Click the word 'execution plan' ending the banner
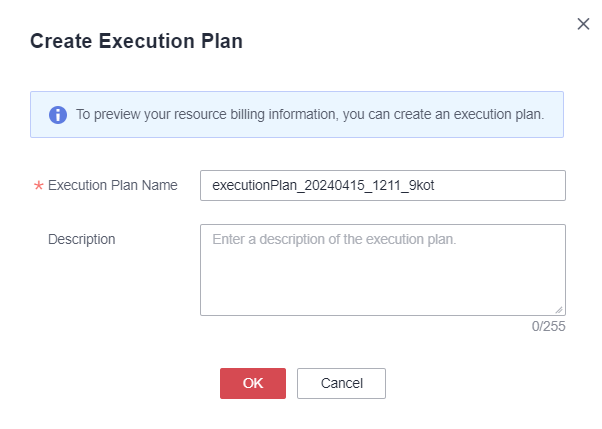The height and width of the screenshot is (429, 602). click(x=499, y=114)
